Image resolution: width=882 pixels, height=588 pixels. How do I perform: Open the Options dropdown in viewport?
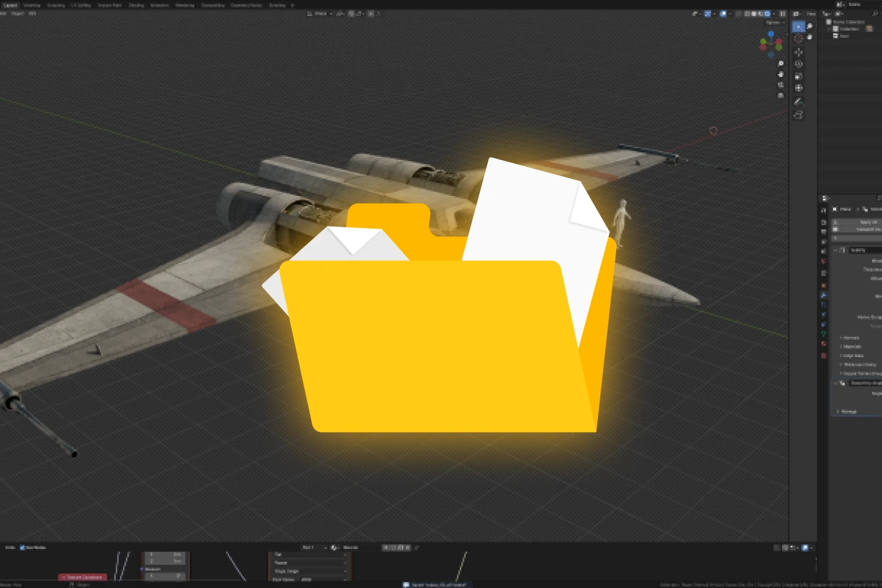pos(775,23)
